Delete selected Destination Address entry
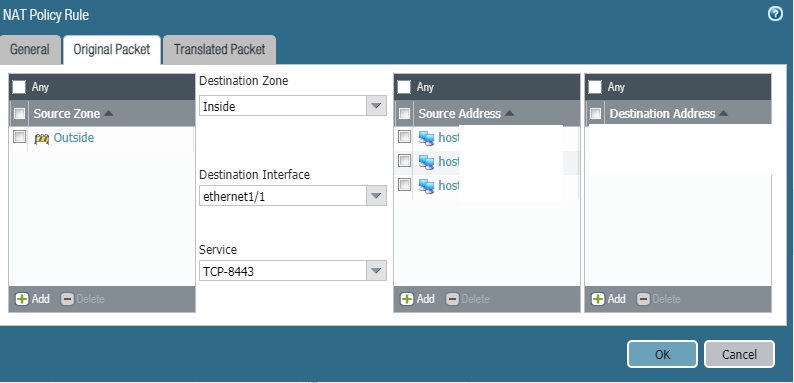 click(x=658, y=299)
